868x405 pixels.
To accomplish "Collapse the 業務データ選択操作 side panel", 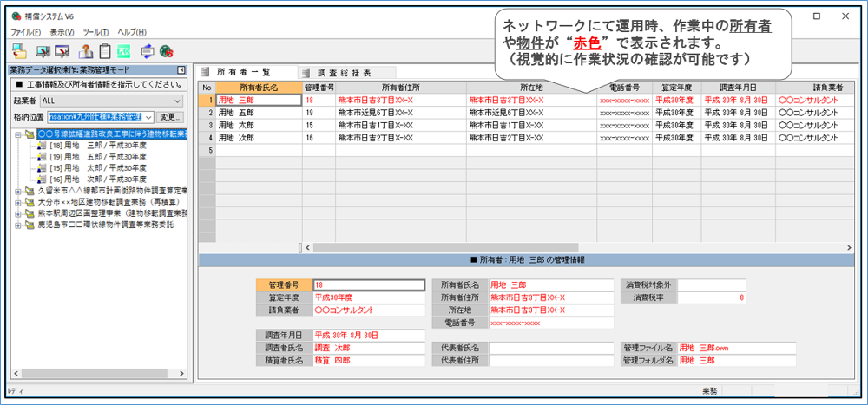I will pos(181,70).
